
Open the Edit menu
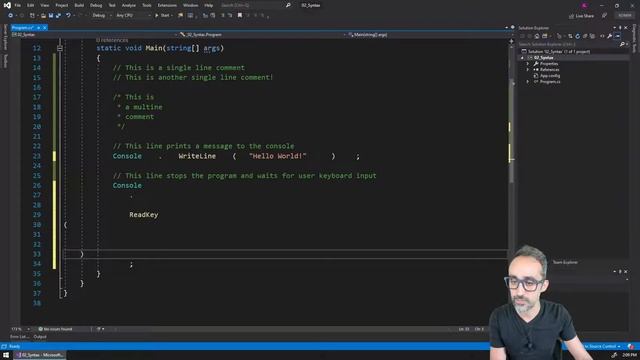click(31, 5)
